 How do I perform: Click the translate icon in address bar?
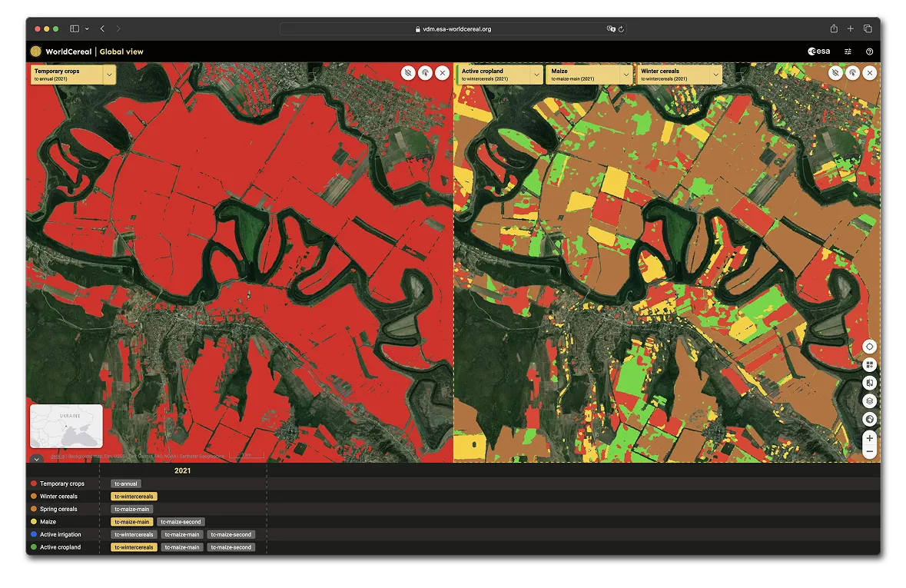611,29
